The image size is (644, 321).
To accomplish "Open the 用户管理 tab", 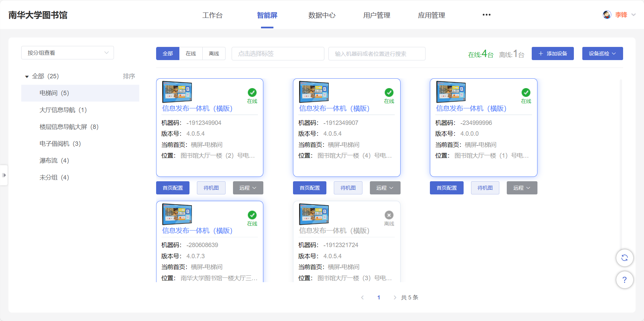I will point(377,15).
